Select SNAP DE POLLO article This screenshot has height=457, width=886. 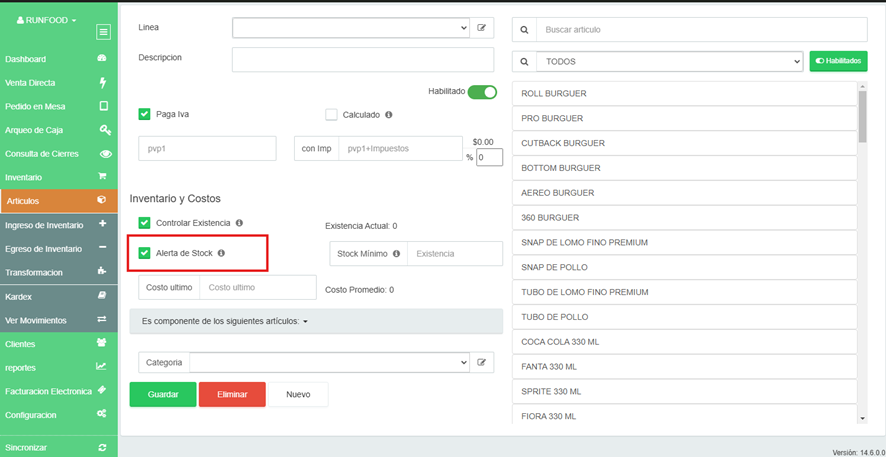coord(685,267)
